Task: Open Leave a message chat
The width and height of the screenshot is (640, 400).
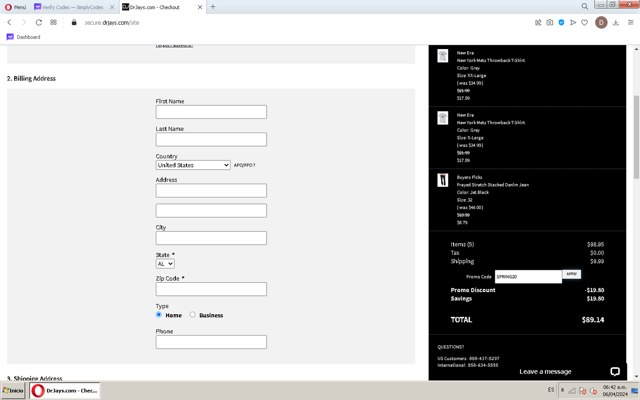Action: click(545, 371)
